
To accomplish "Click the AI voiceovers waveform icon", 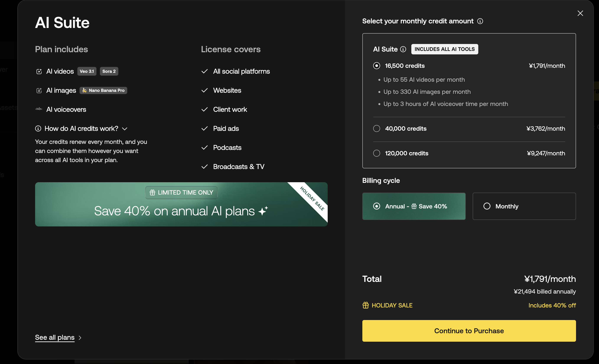I will pos(39,109).
